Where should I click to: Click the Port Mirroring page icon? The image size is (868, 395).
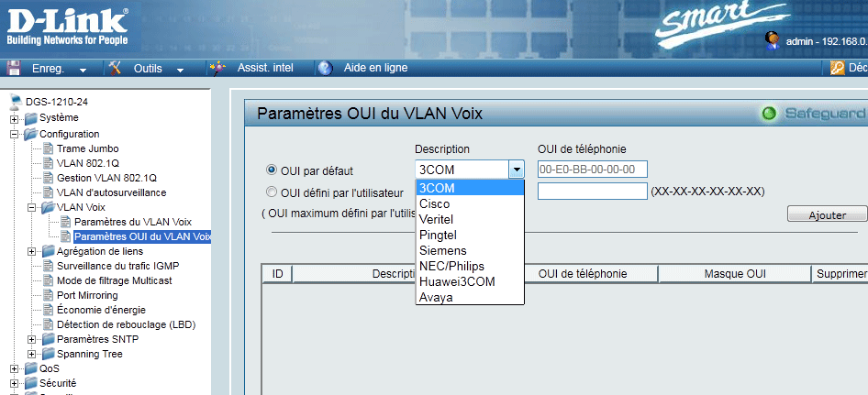49,295
